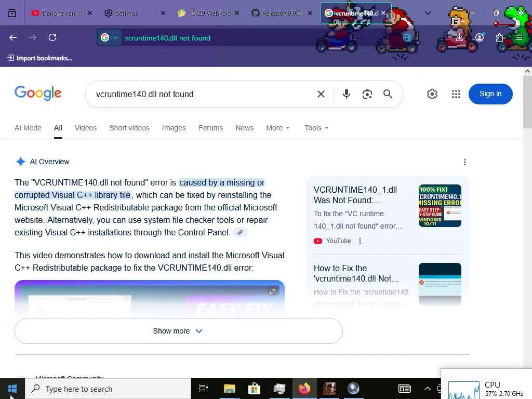
Task: Open the Short videos results tab
Action: coord(129,128)
